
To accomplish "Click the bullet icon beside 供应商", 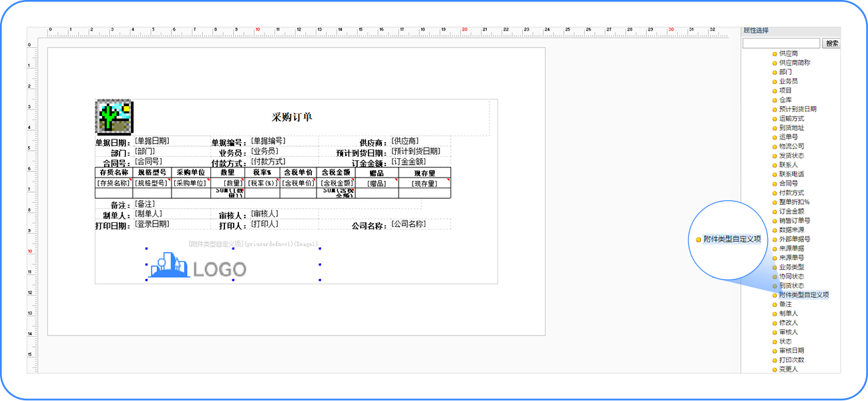I will pos(775,53).
